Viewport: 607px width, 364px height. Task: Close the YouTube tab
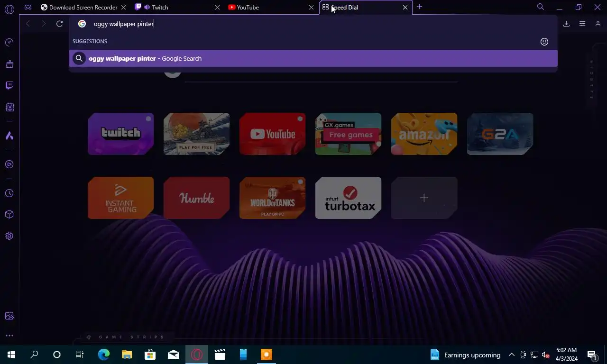312,8
